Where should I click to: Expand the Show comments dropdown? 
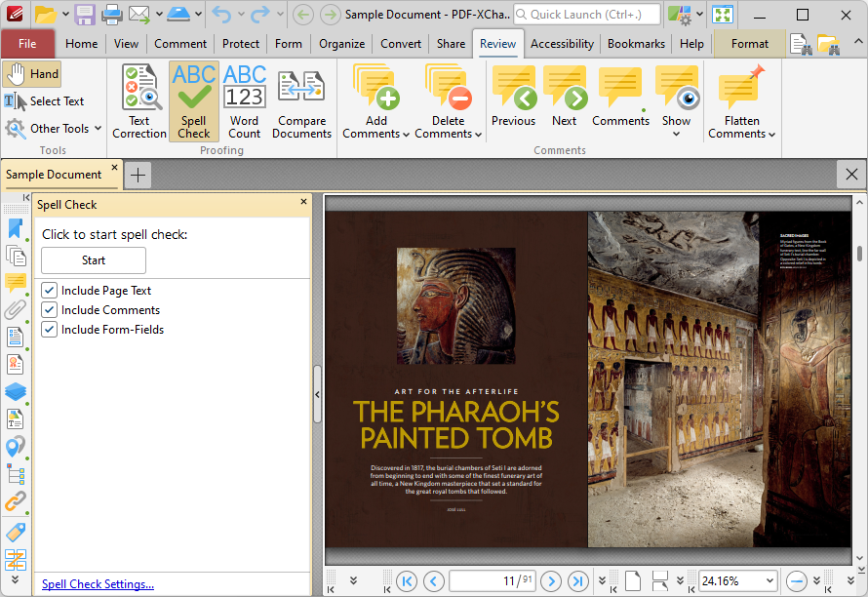click(676, 134)
